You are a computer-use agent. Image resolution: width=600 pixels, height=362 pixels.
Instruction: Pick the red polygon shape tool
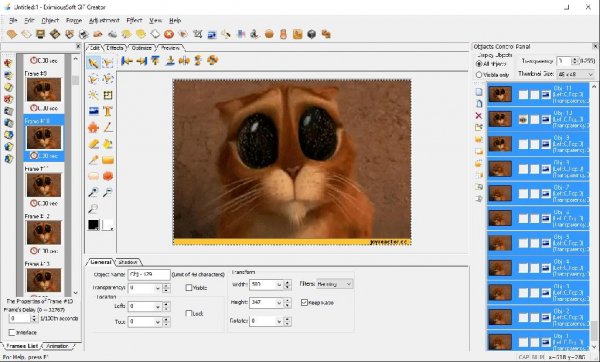(108, 176)
